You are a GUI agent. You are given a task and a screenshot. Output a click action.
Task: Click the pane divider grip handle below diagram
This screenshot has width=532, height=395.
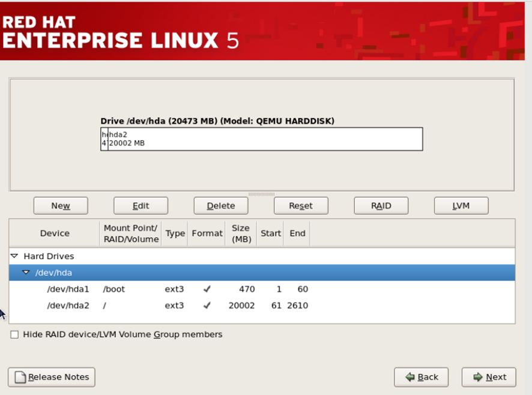coord(262,194)
